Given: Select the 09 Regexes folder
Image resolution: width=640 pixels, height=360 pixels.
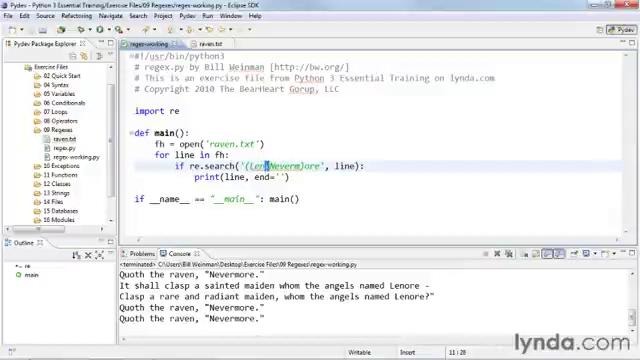Looking at the screenshot, I should click(58, 130).
